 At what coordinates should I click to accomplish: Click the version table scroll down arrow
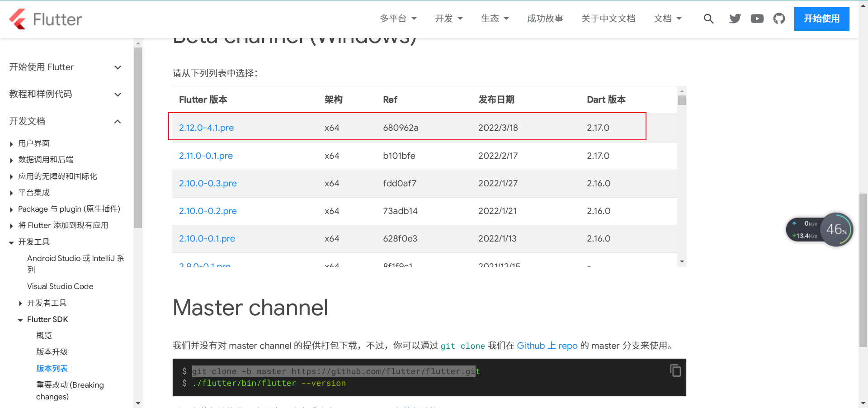click(x=682, y=262)
